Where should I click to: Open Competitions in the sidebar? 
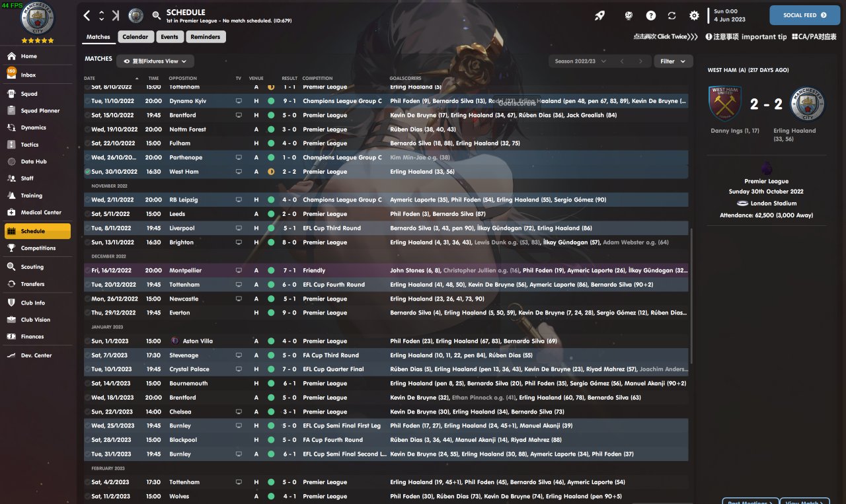(x=37, y=248)
